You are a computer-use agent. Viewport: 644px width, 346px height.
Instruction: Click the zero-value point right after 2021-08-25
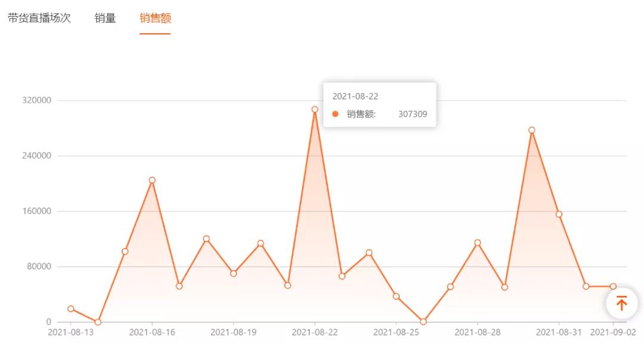tap(423, 322)
